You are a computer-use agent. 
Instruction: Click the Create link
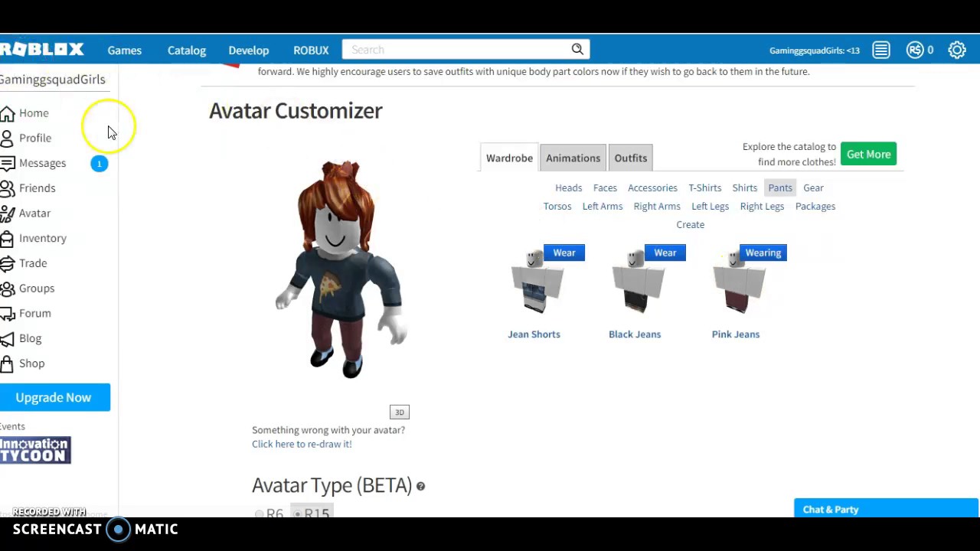[x=691, y=224]
